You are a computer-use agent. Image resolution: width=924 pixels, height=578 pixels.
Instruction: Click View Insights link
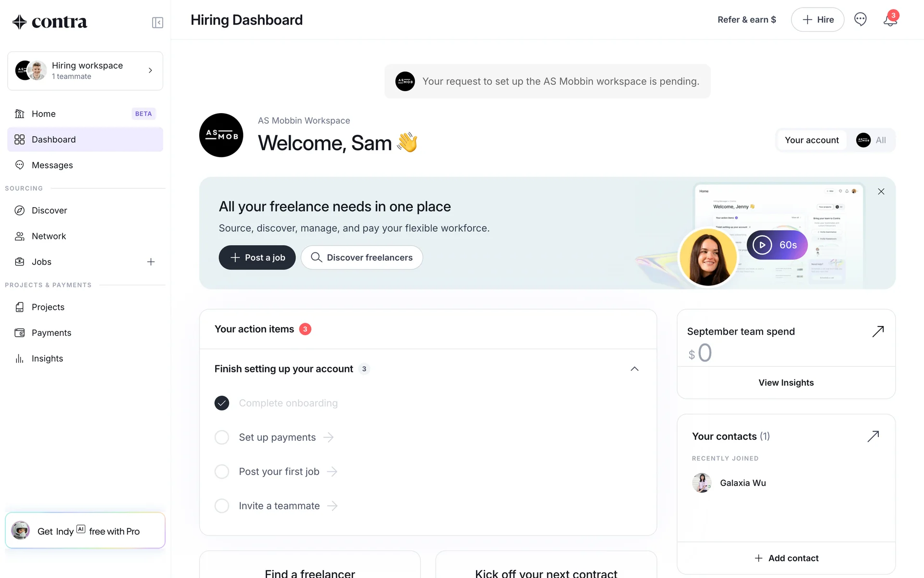tap(786, 383)
